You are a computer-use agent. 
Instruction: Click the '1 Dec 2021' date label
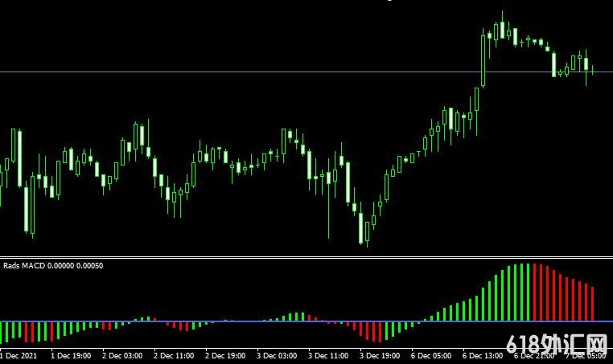19,356
